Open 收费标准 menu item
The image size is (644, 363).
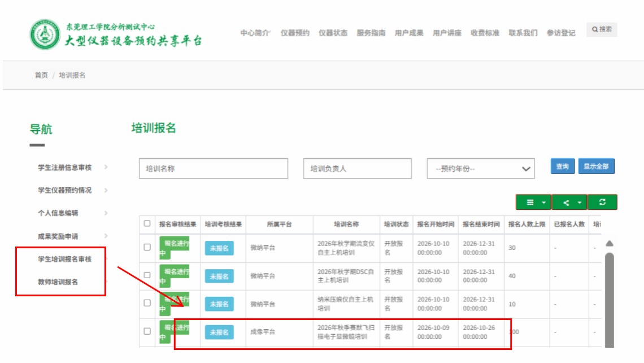485,33
